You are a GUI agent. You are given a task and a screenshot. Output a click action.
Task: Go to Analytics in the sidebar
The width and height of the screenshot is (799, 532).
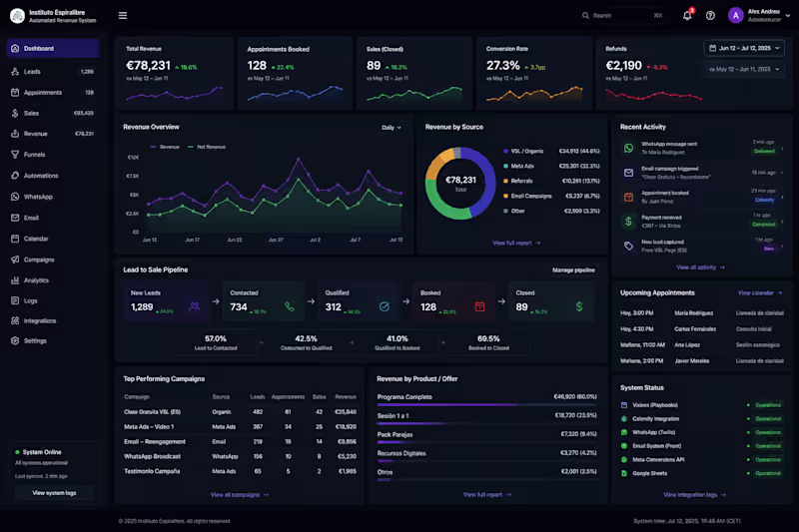tap(53, 280)
